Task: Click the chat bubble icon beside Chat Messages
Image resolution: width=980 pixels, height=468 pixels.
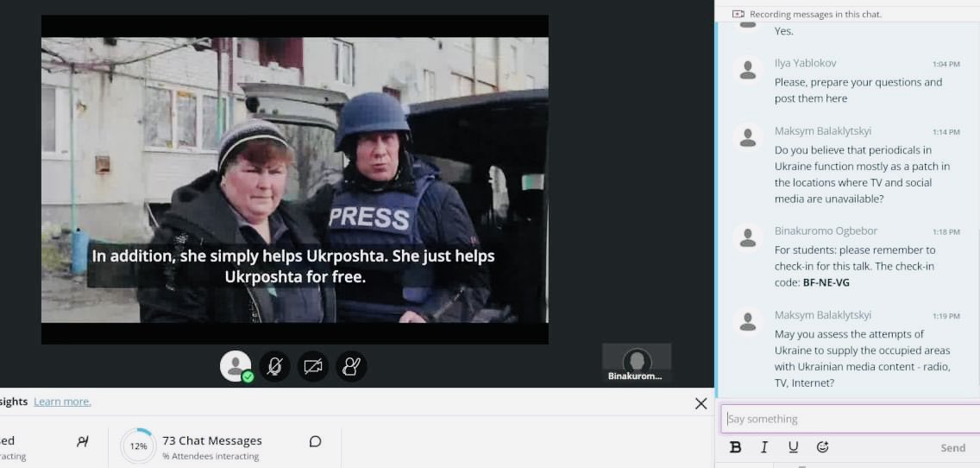Action: point(316,442)
